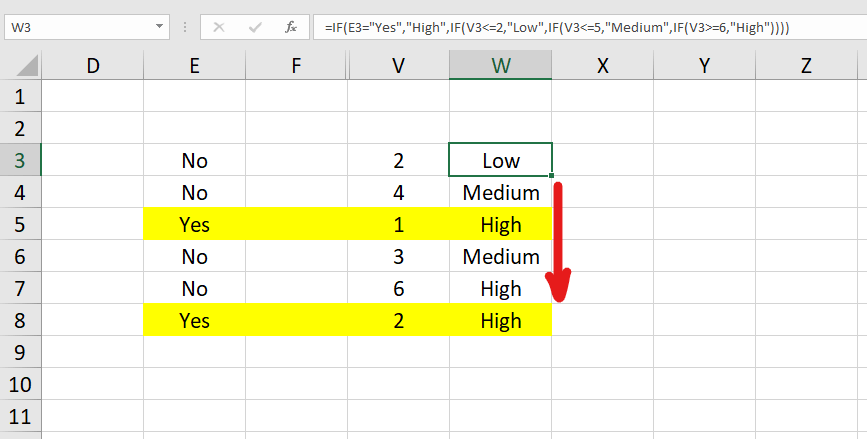Image resolution: width=867 pixels, height=439 pixels.
Task: Select column Y header
Action: (704, 65)
